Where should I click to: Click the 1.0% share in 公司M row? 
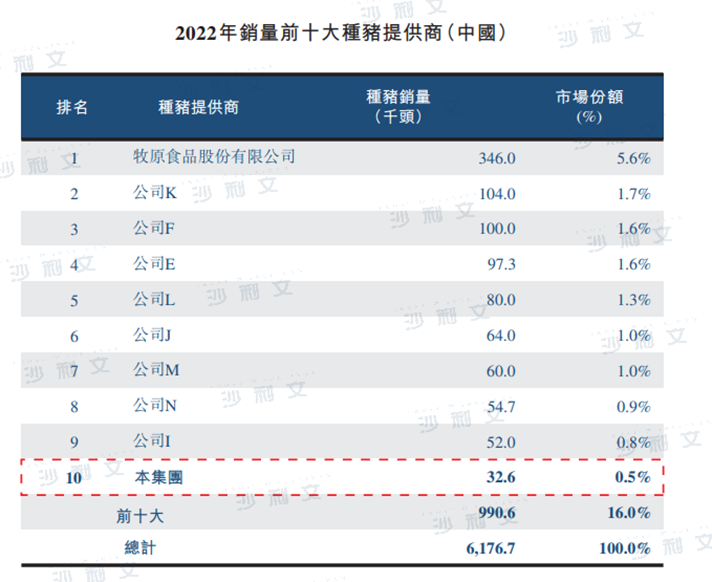pyautogui.click(x=634, y=371)
